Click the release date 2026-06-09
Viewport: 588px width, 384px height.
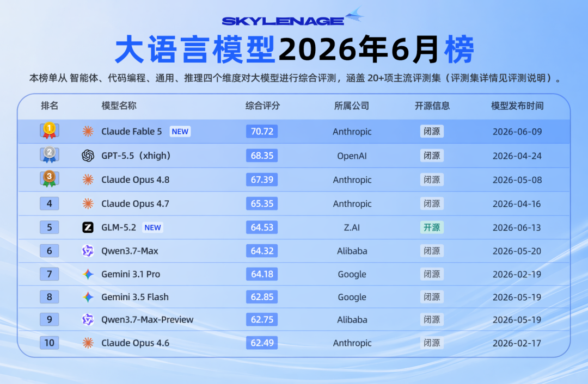pos(517,132)
